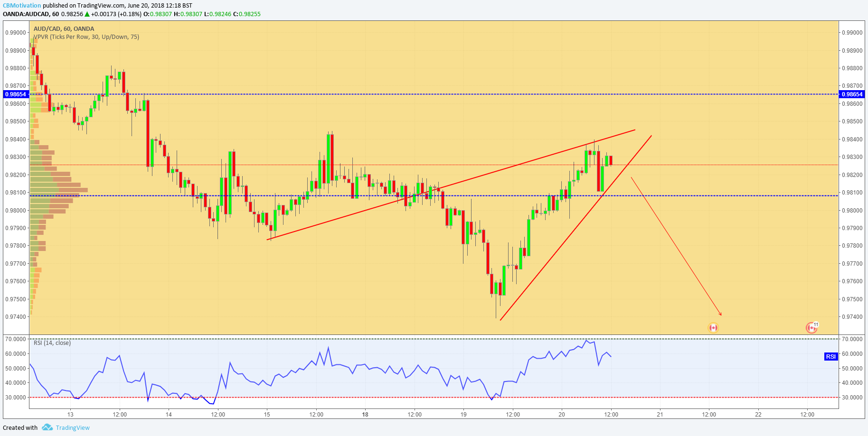Click the 0.97400 label on the right price axis
The width and height of the screenshot is (868, 436).
point(852,317)
